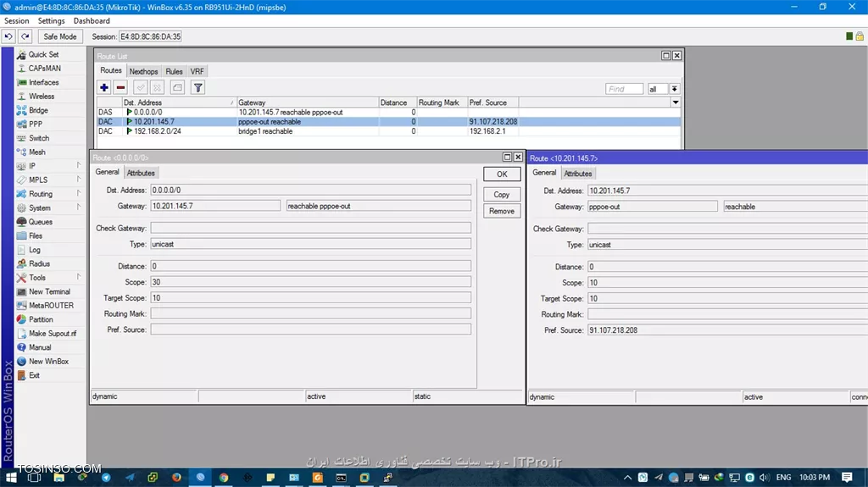Open the Bridge menu

point(38,110)
